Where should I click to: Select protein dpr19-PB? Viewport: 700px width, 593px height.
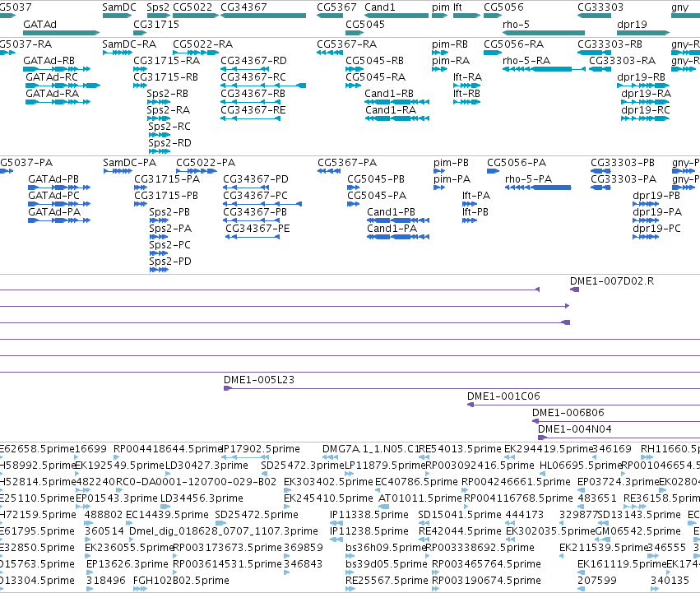[646, 204]
